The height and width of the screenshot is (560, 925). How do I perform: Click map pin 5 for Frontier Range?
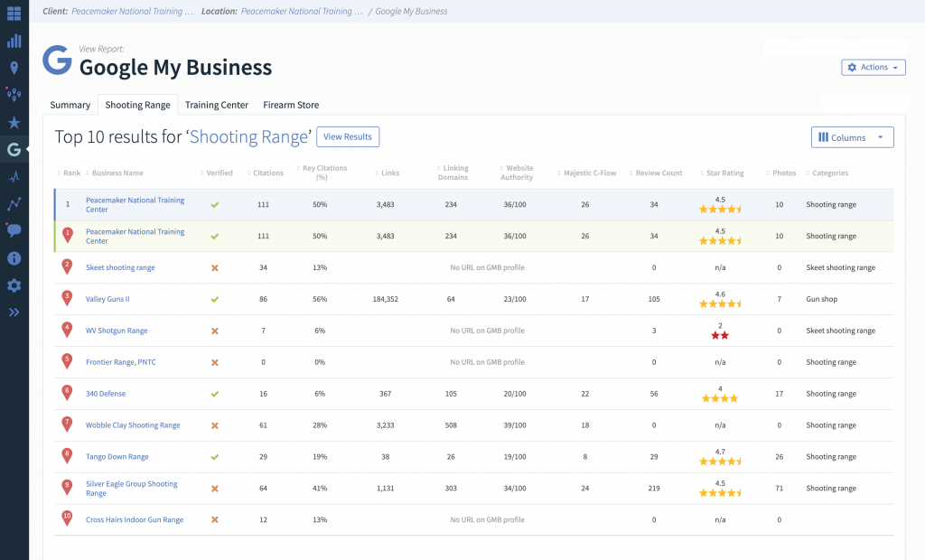pos(67,361)
